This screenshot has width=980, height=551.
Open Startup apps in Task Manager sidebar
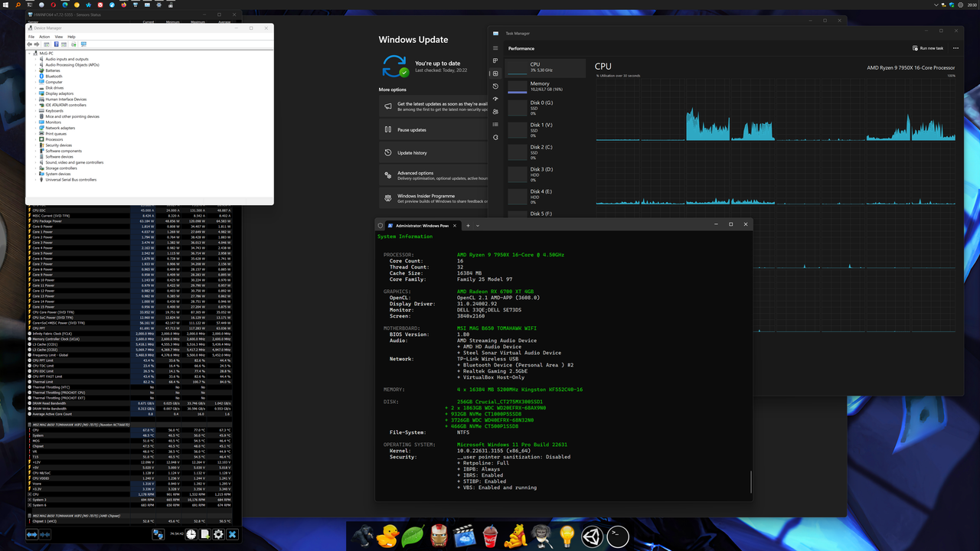[495, 99]
